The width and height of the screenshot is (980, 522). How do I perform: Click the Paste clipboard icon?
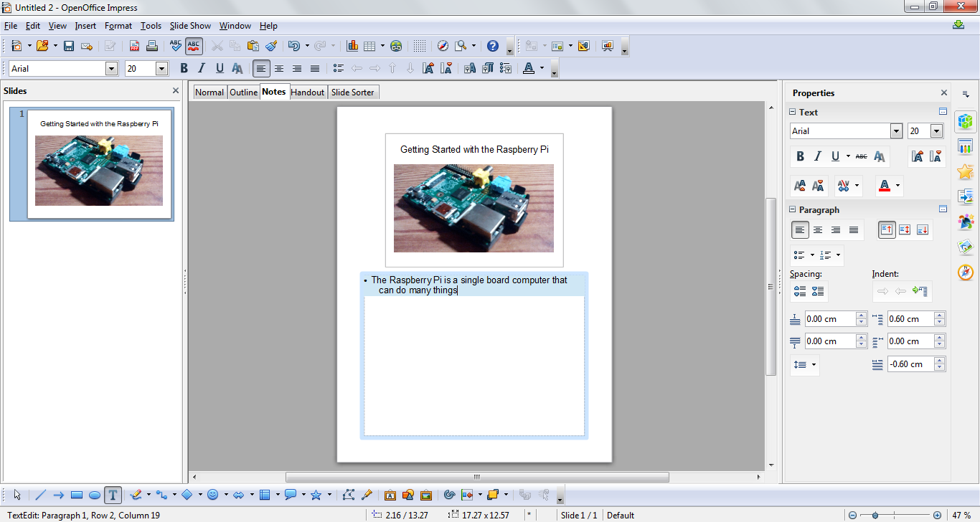click(253, 46)
